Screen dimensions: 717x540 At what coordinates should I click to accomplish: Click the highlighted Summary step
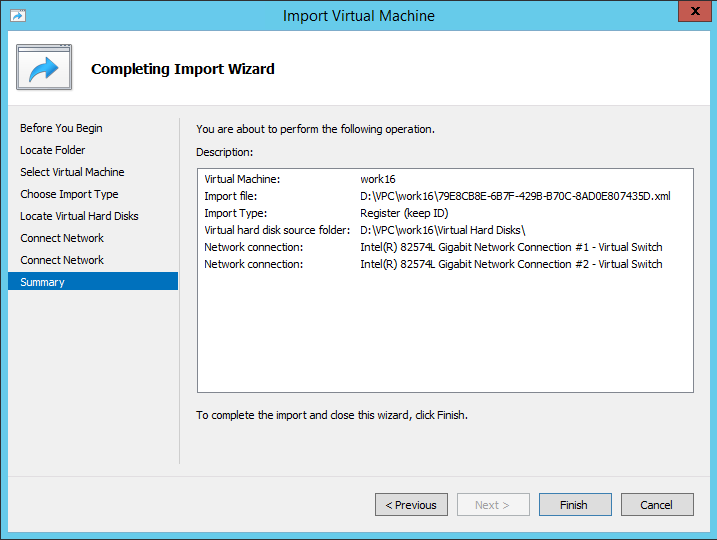(x=42, y=282)
